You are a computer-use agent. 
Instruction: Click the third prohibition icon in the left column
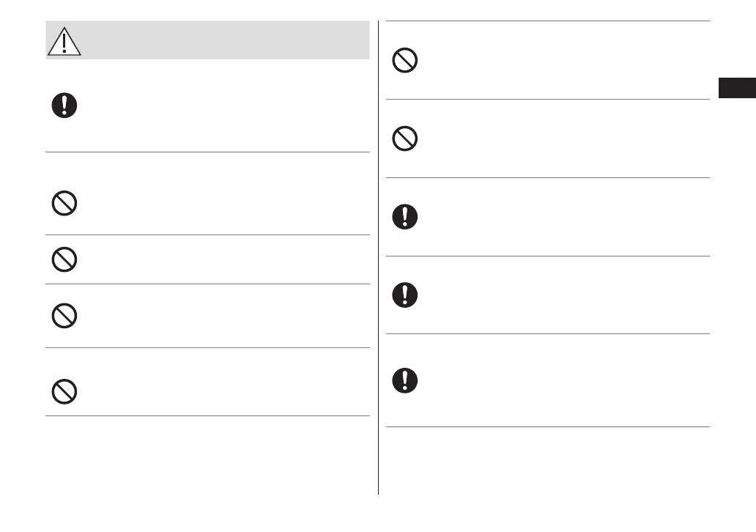pyautogui.click(x=64, y=315)
